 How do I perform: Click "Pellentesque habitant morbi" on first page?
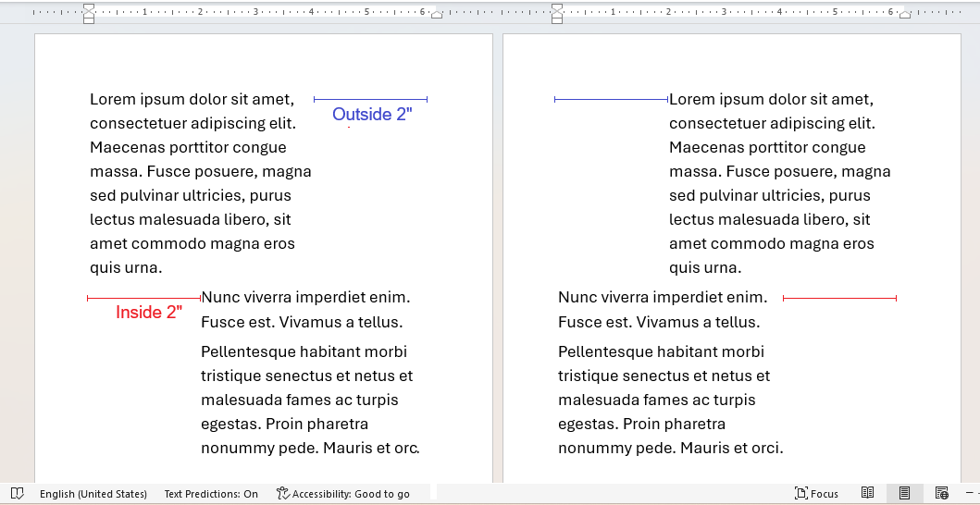tap(304, 351)
